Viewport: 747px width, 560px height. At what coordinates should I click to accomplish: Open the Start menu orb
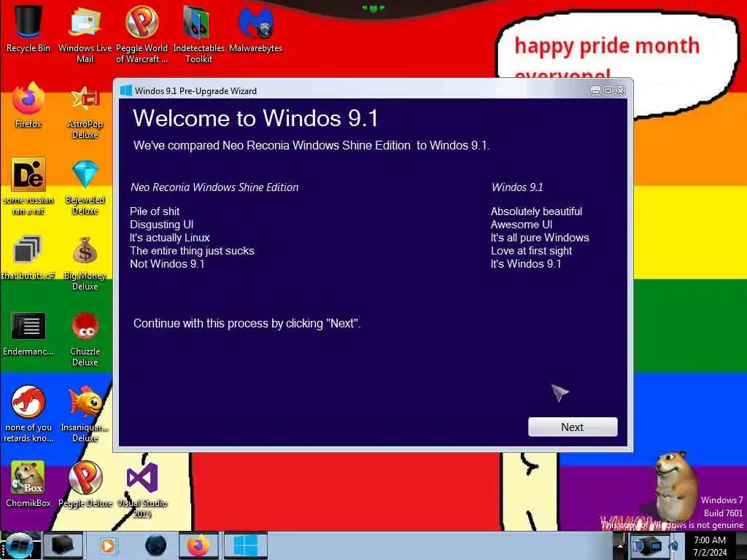pyautogui.click(x=18, y=545)
